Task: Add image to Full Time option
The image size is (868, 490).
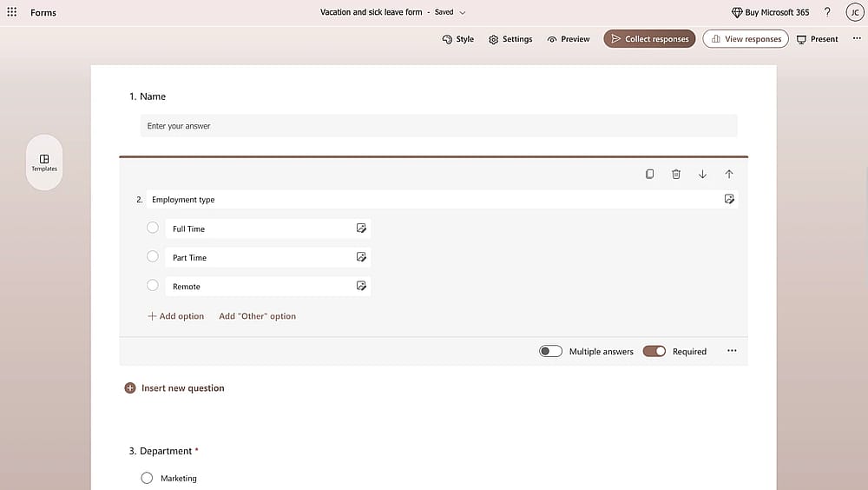Action: pos(361,228)
